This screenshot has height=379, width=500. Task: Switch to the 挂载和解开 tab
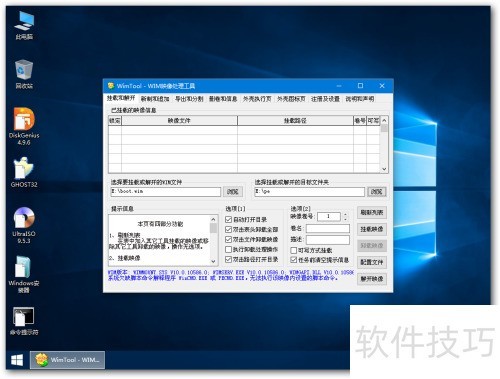click(x=121, y=98)
